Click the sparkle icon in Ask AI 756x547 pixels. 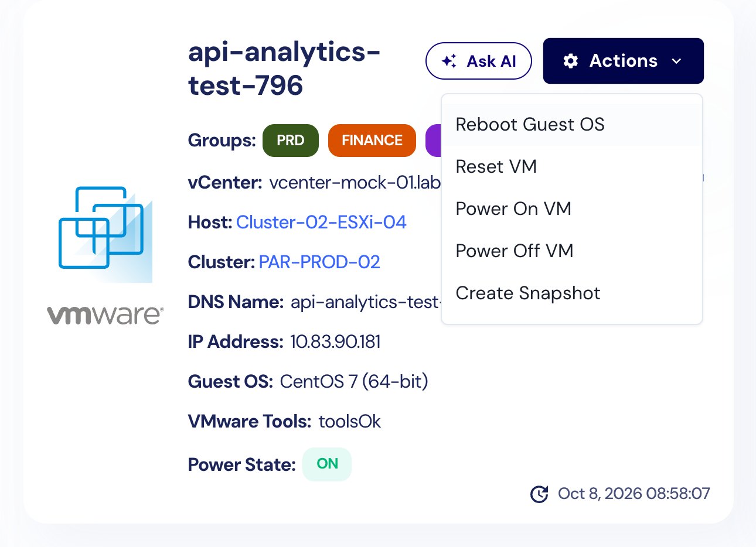pos(449,61)
